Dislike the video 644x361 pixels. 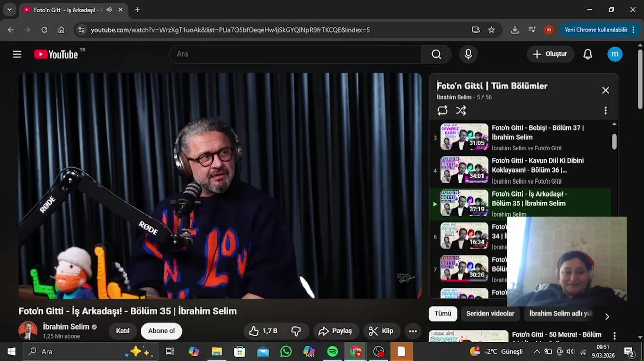coord(296,331)
